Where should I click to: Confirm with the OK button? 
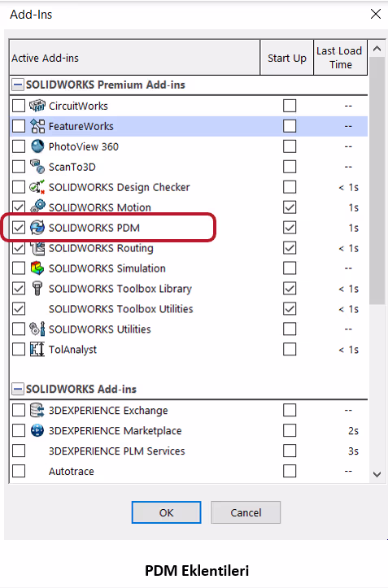click(x=166, y=512)
